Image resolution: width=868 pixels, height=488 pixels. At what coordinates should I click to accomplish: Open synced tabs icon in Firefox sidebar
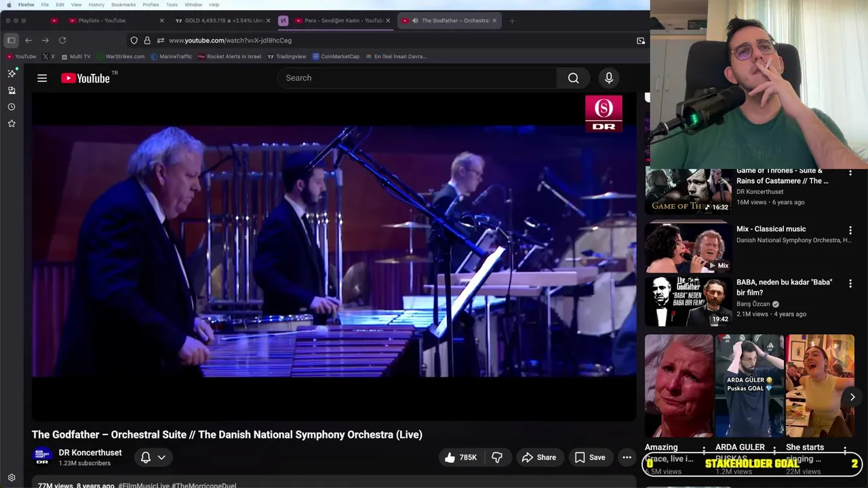12,90
